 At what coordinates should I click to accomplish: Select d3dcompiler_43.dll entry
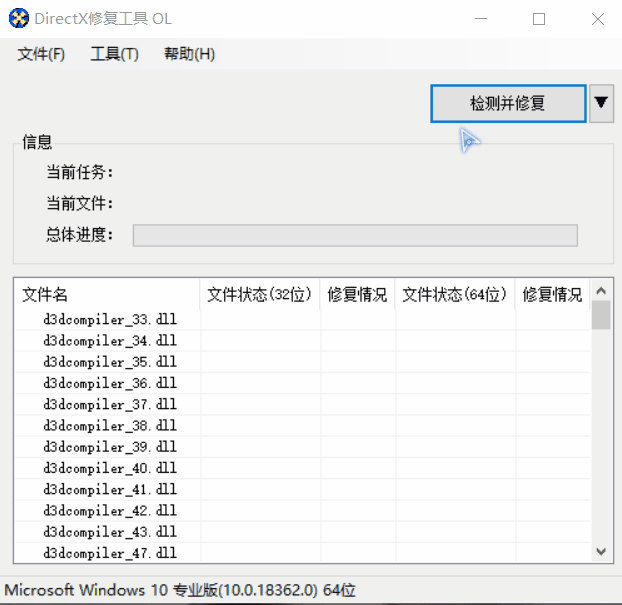click(110, 532)
